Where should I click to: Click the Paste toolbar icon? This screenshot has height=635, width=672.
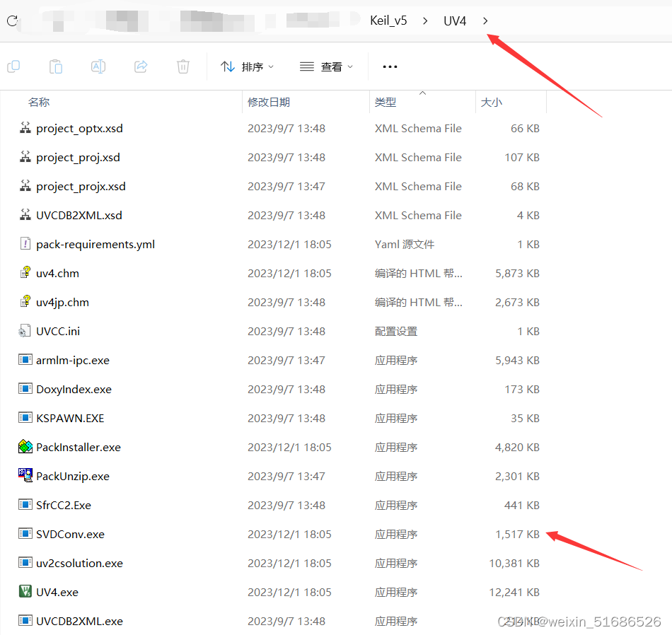(56, 66)
